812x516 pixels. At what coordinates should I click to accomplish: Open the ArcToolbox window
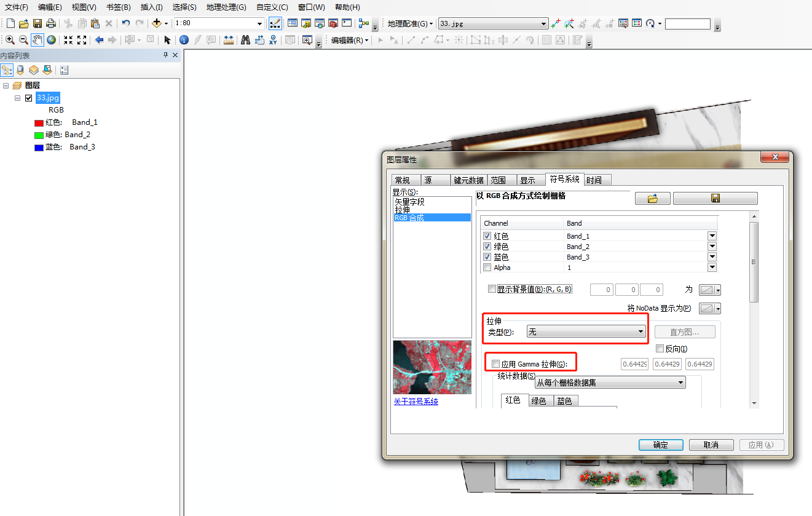[x=332, y=23]
